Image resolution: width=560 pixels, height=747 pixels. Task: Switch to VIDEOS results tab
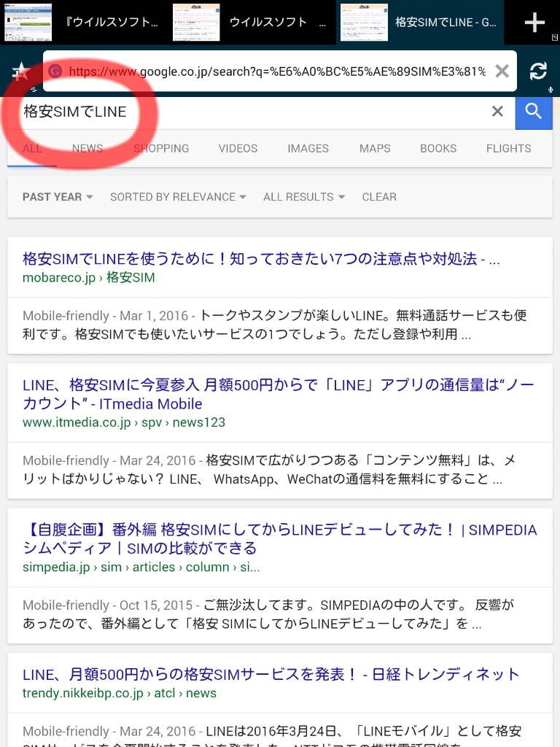click(238, 149)
